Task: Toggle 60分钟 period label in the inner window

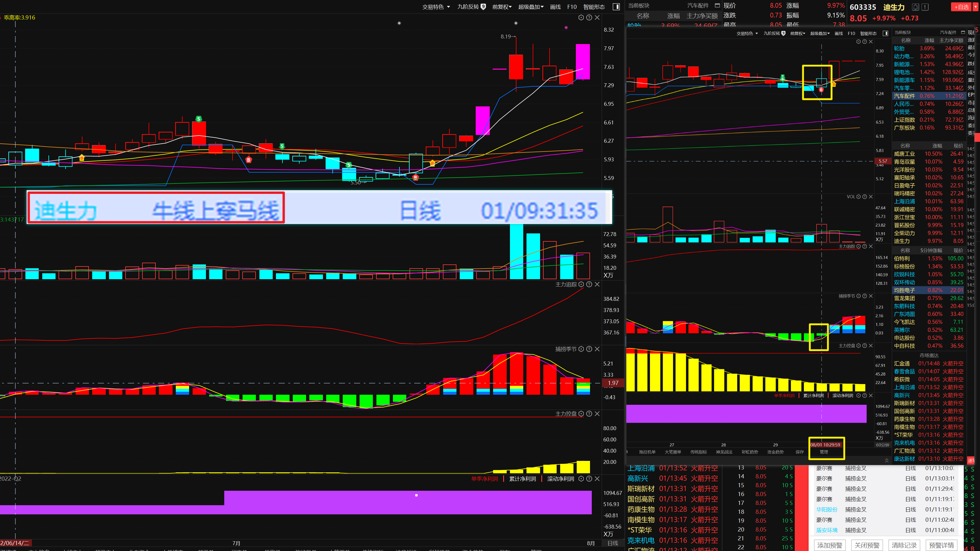Action: pyautogui.click(x=882, y=445)
